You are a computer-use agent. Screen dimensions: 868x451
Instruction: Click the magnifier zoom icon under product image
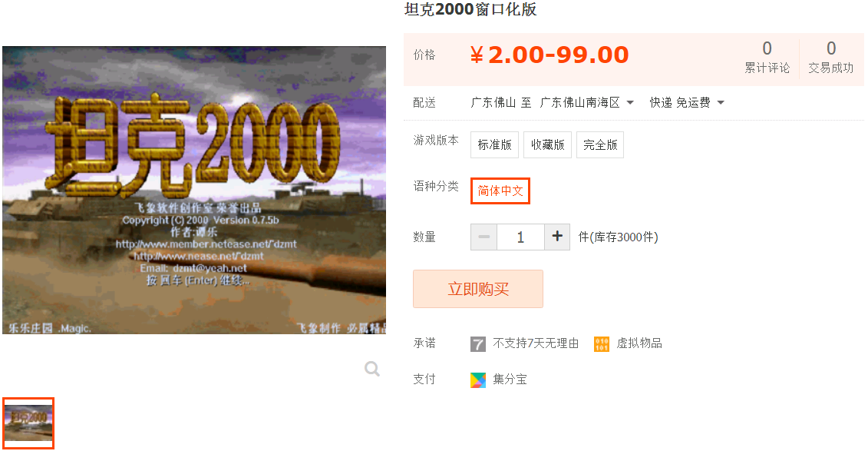pyautogui.click(x=372, y=369)
